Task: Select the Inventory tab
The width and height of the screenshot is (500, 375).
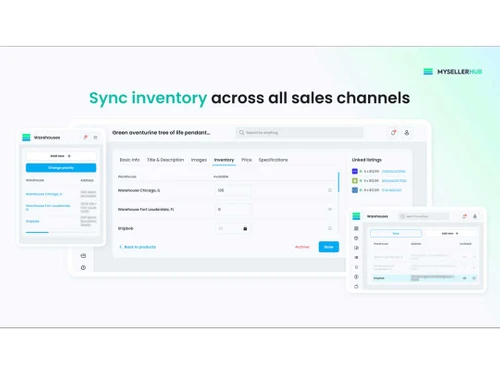Action: coord(224,160)
